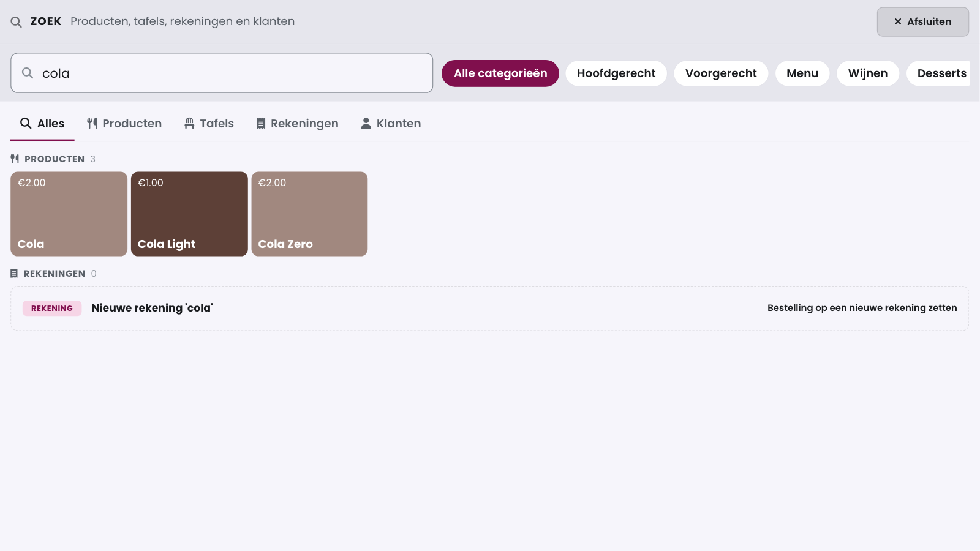
Task: Click the €1.00 price on Cola Light
Action: (x=151, y=182)
